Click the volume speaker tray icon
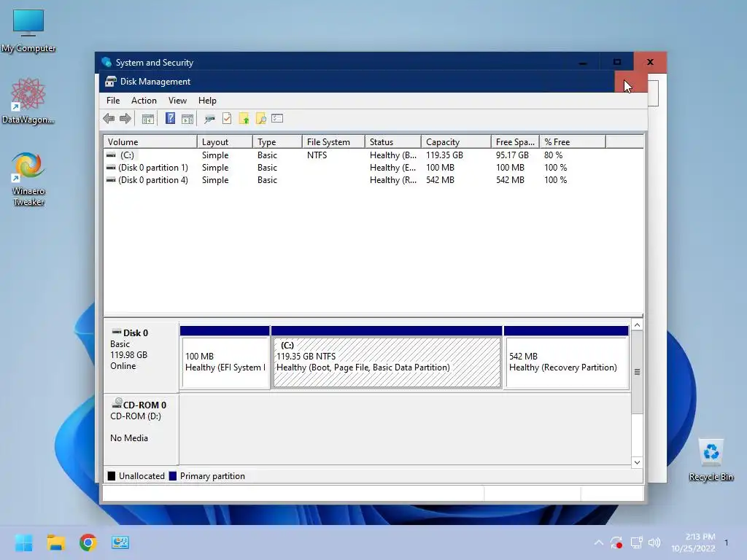The width and height of the screenshot is (747, 560). click(x=654, y=542)
